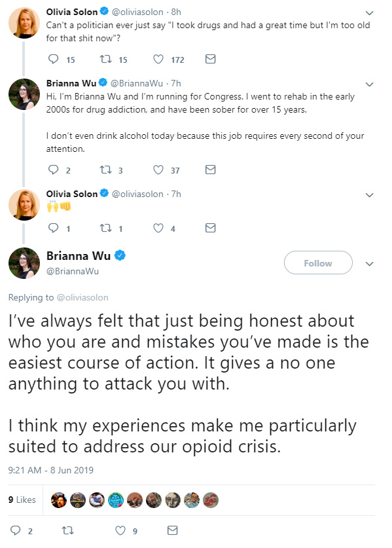Share main tweet via message envelope icon
The width and height of the screenshot is (392, 548).
(x=173, y=530)
